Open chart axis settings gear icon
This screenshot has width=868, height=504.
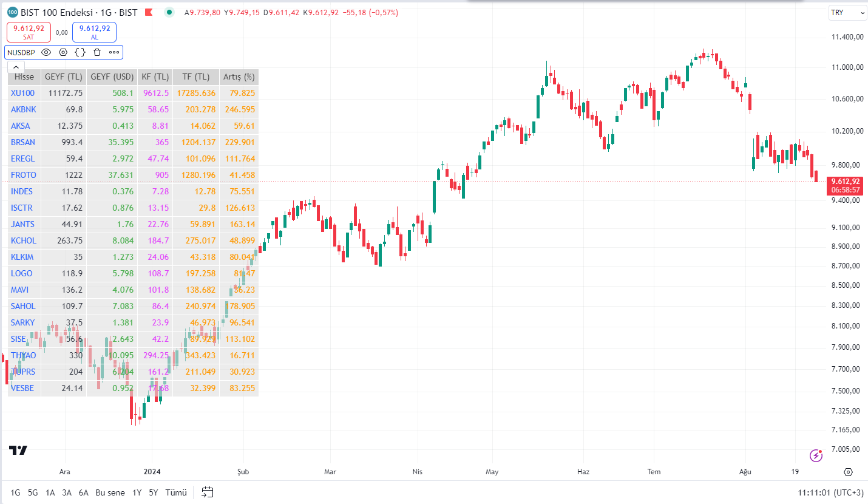point(849,472)
